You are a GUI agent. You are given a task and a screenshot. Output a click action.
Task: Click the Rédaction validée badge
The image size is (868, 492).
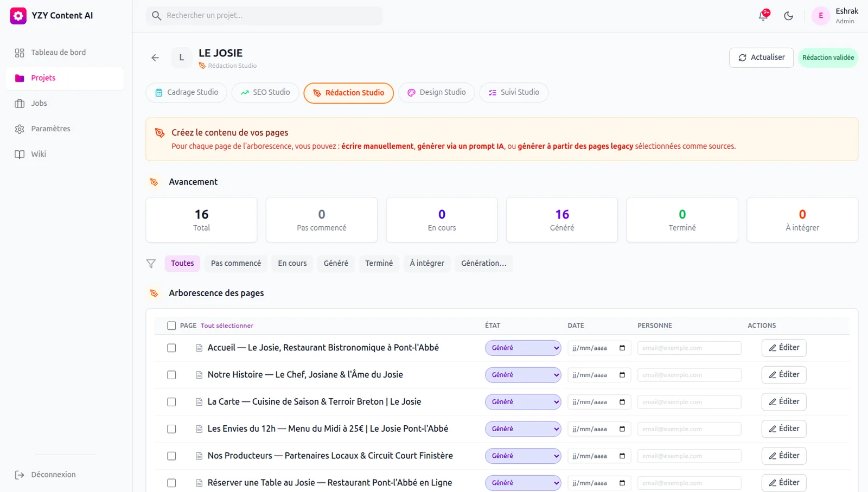point(828,57)
